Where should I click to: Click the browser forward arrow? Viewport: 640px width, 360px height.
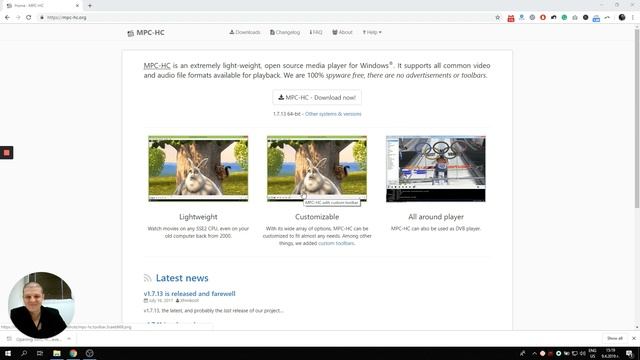tap(18, 18)
